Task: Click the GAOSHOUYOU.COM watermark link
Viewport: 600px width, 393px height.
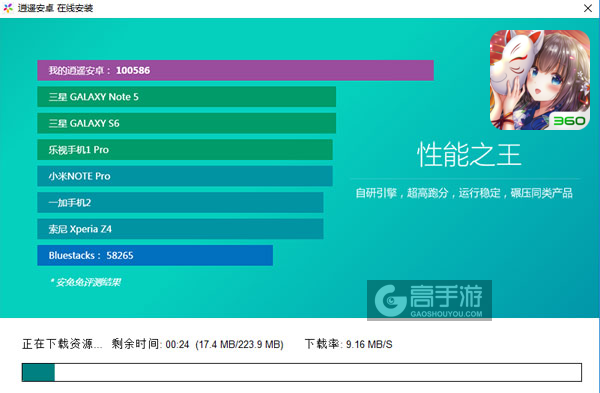Action: [x=446, y=314]
